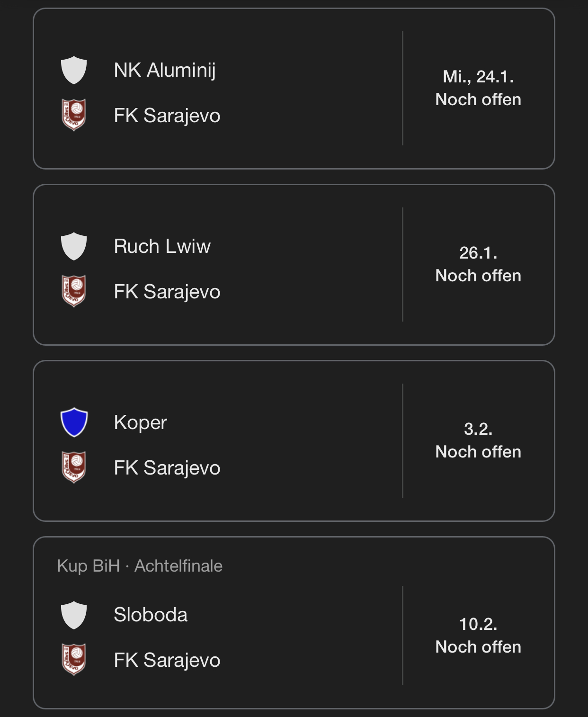
Task: Open FK Sarajevo name in Koper match card
Action: (x=167, y=468)
